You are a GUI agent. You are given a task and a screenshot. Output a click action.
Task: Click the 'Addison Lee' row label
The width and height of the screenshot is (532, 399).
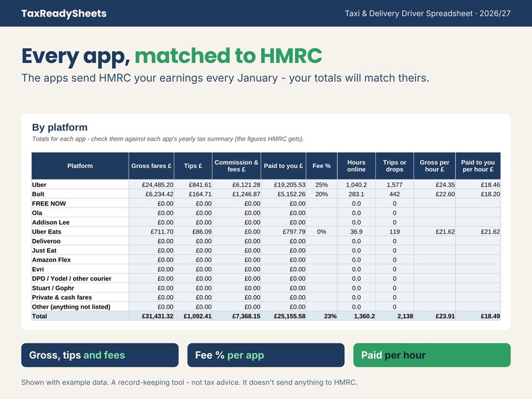click(x=50, y=222)
